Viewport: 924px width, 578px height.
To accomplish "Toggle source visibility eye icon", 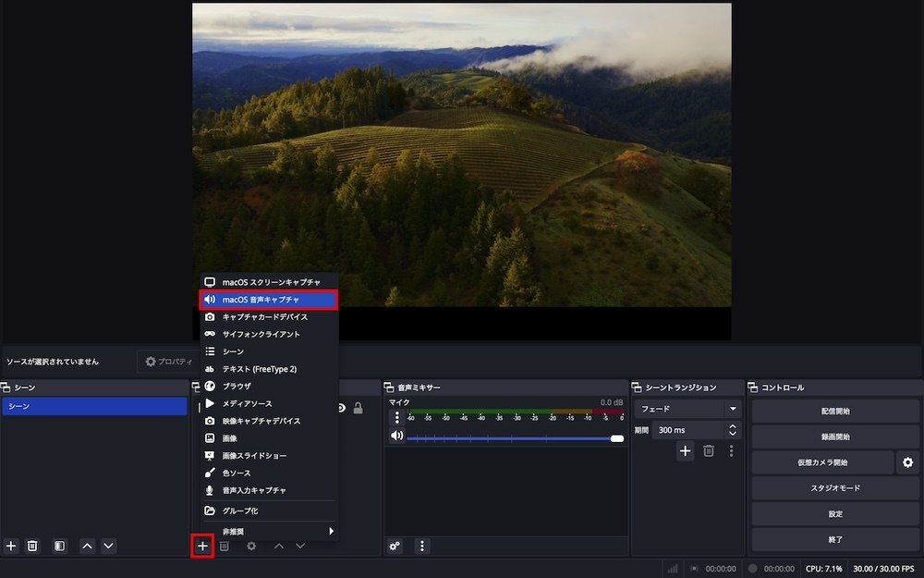I will (342, 408).
